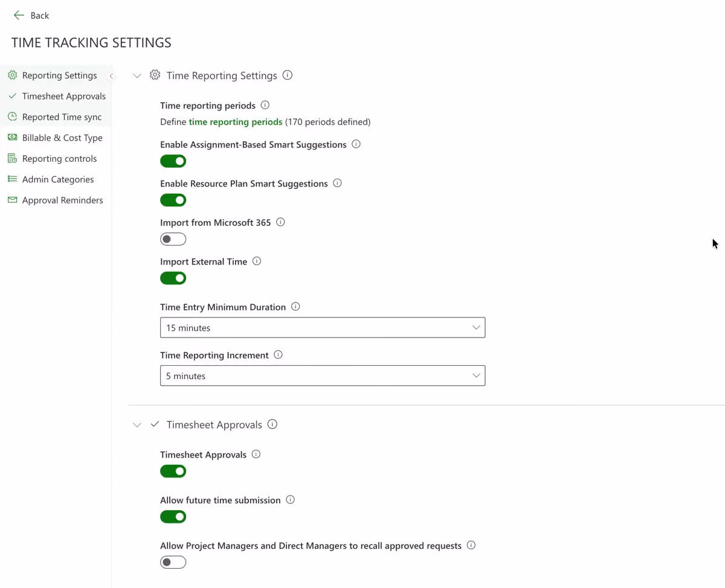Show info for Enable Resource Plan Smart Suggestions

point(337,183)
